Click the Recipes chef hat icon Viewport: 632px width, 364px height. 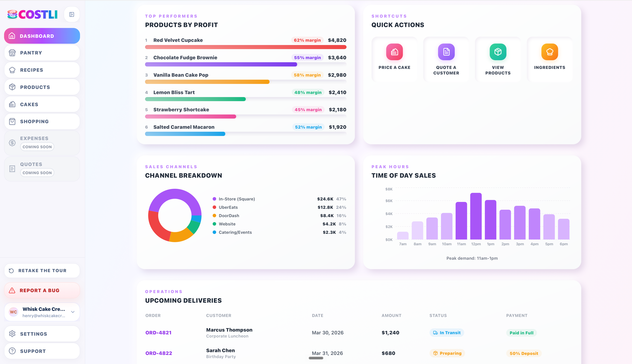pyautogui.click(x=12, y=70)
